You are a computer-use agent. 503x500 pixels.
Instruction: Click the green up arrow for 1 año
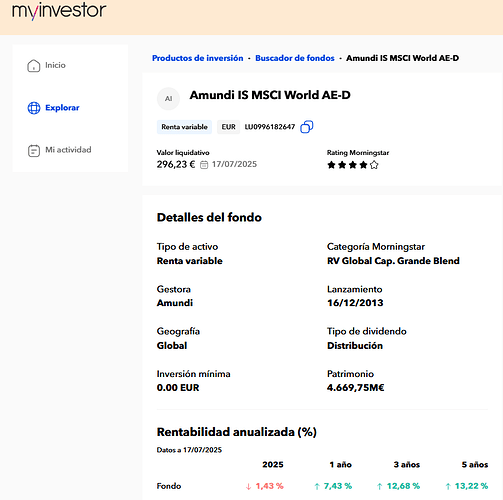(317, 487)
